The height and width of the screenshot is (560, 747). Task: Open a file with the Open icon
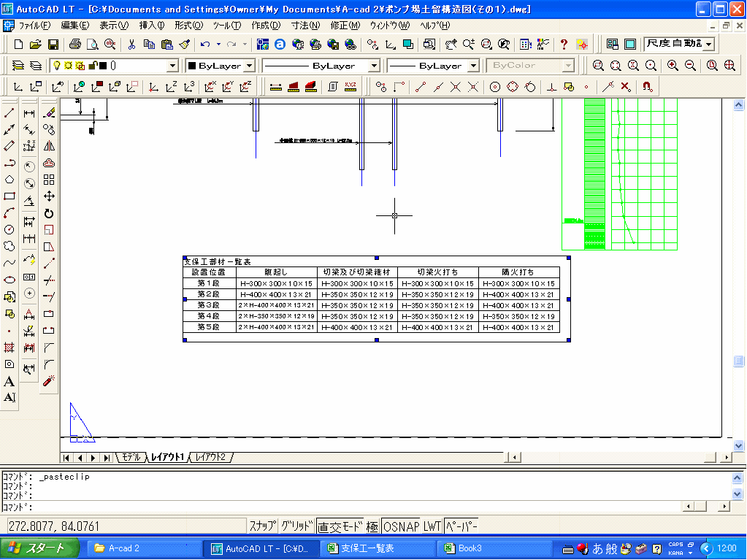35,45
